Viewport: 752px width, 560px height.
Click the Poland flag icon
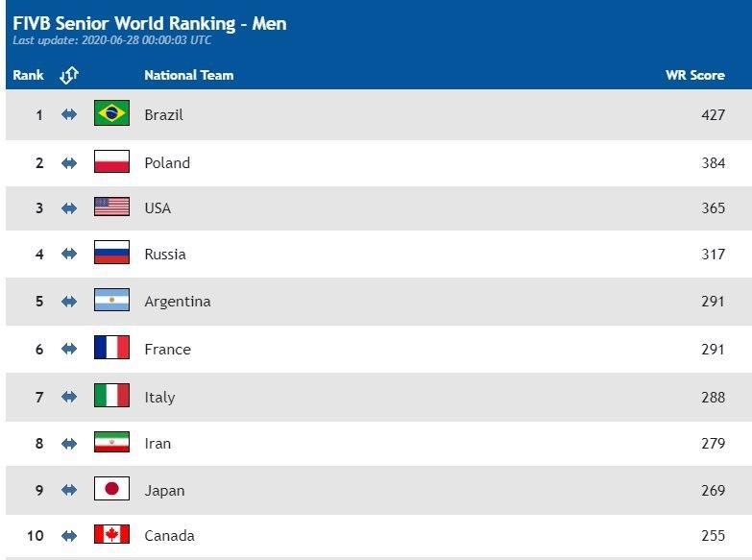tap(111, 162)
